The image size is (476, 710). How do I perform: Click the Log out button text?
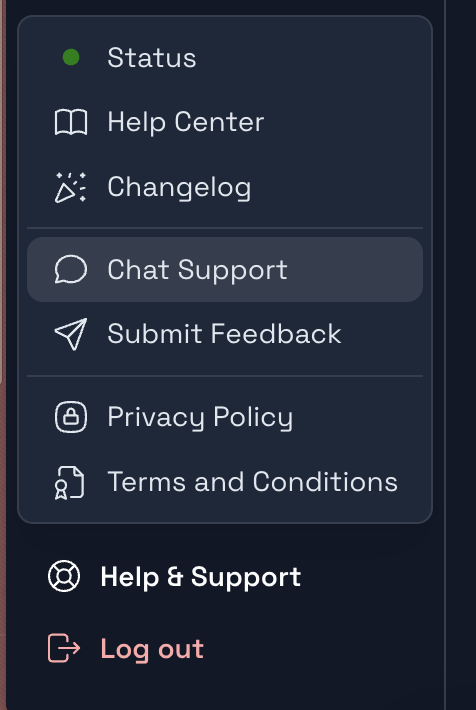(x=152, y=649)
